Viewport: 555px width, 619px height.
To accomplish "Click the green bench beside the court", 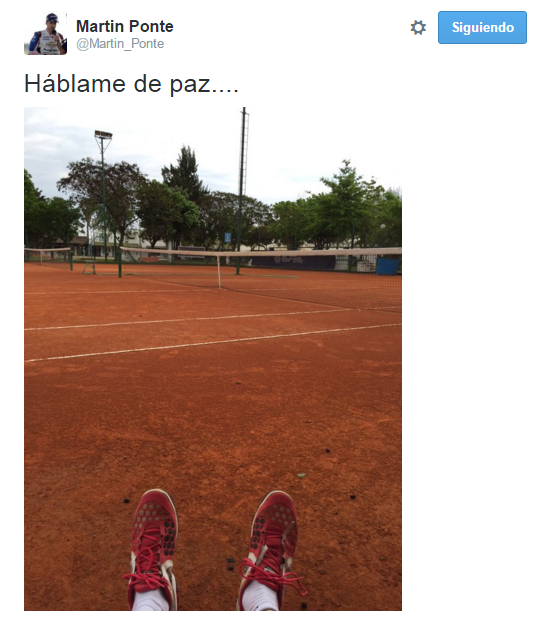I will pyautogui.click(x=89, y=267).
